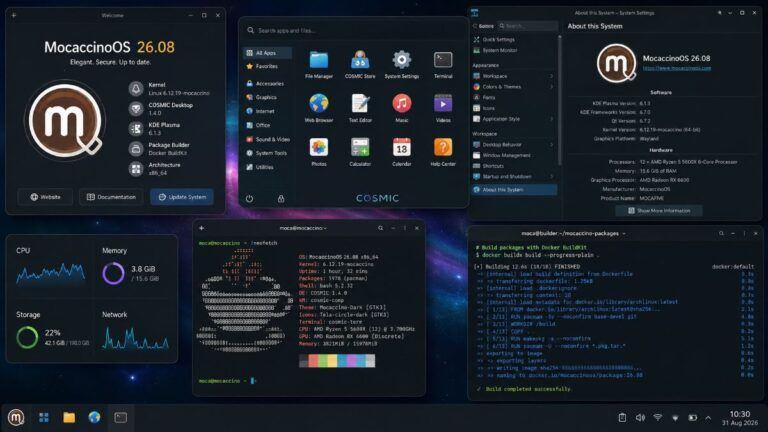Screen dimensions: 768x432
Task: Click the 10:30 clock in the taskbar
Action: coord(740,414)
